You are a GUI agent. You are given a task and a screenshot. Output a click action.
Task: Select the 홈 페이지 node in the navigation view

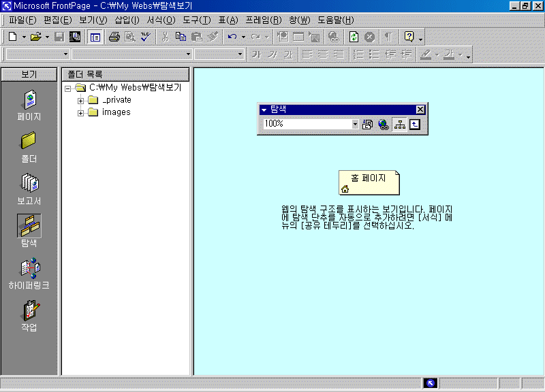369,182
